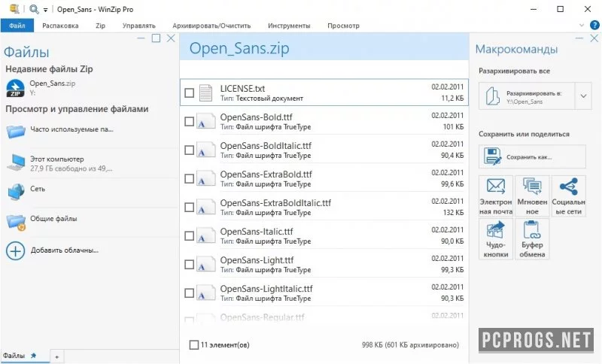Screen dimensions: 602x364
Task: Share to Социальные сети button
Action: 569,196
